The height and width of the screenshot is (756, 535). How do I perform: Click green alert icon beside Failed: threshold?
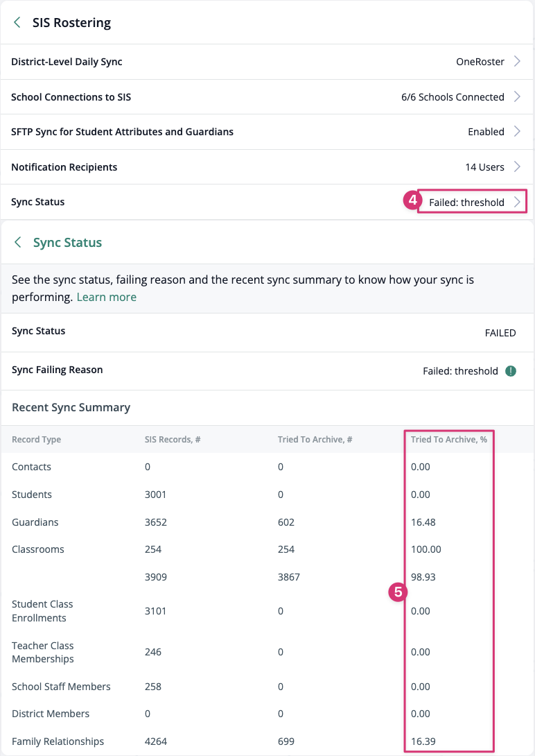coord(511,371)
